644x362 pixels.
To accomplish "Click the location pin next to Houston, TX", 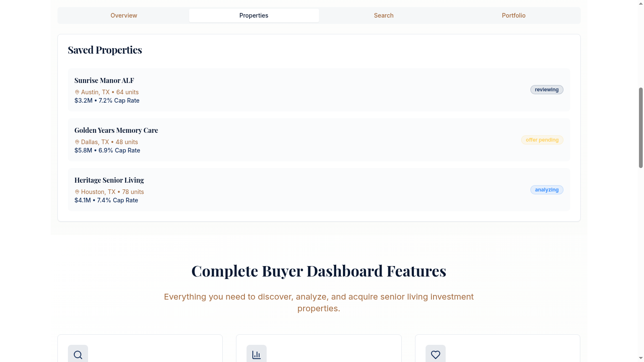I will 77,192.
